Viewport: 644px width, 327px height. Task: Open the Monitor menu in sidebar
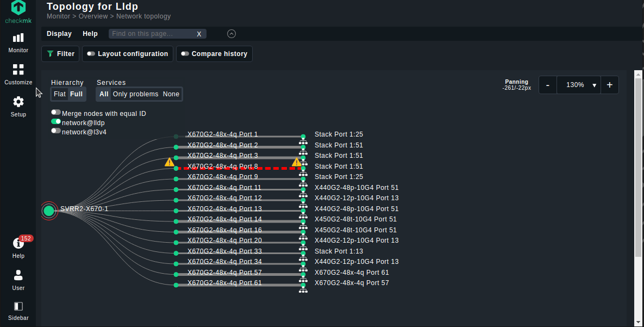(x=18, y=43)
